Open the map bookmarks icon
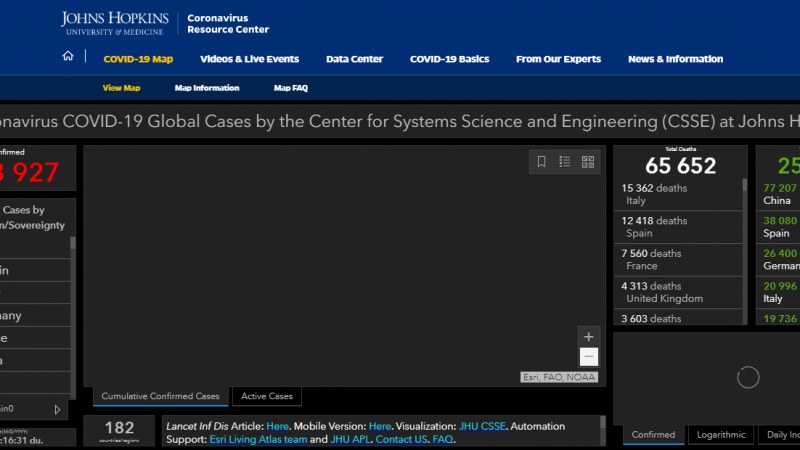 point(541,162)
